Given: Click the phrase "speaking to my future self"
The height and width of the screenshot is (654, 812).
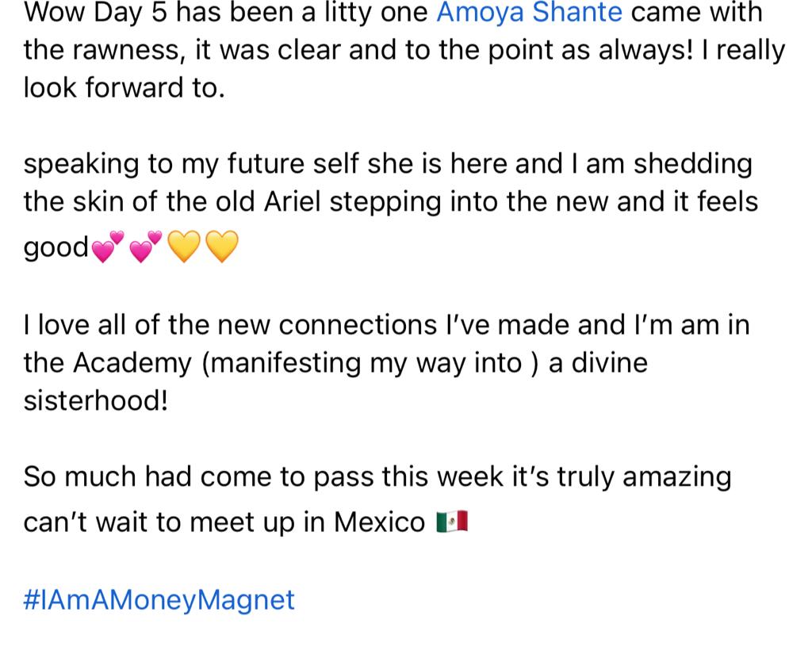Looking at the screenshot, I should click(192, 165).
